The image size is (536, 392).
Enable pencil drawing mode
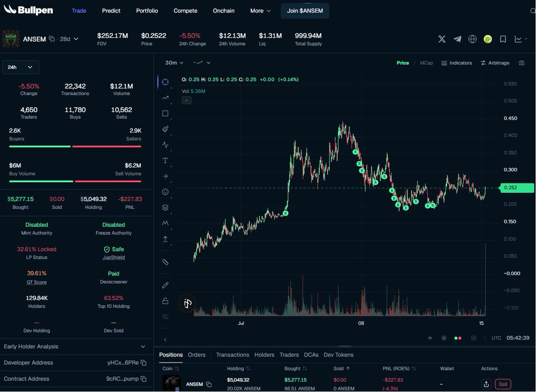[165, 285]
